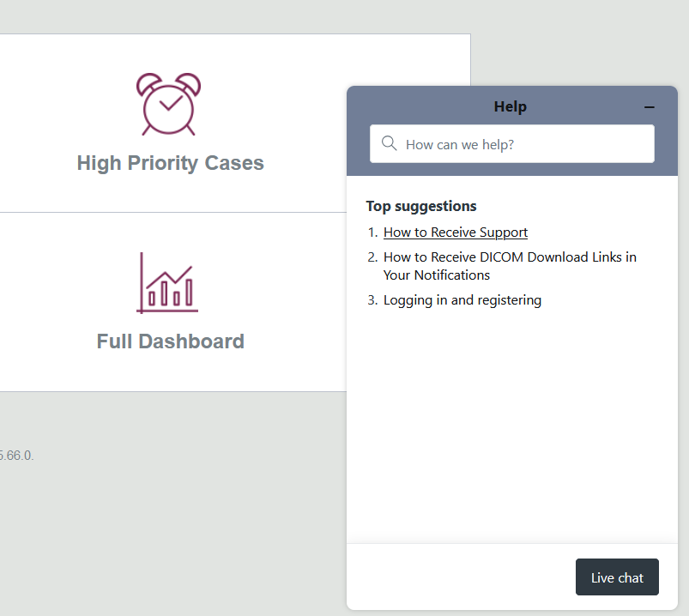Screen dimensions: 689x616
Task: Click the alarm clock icon
Action: click(x=169, y=104)
